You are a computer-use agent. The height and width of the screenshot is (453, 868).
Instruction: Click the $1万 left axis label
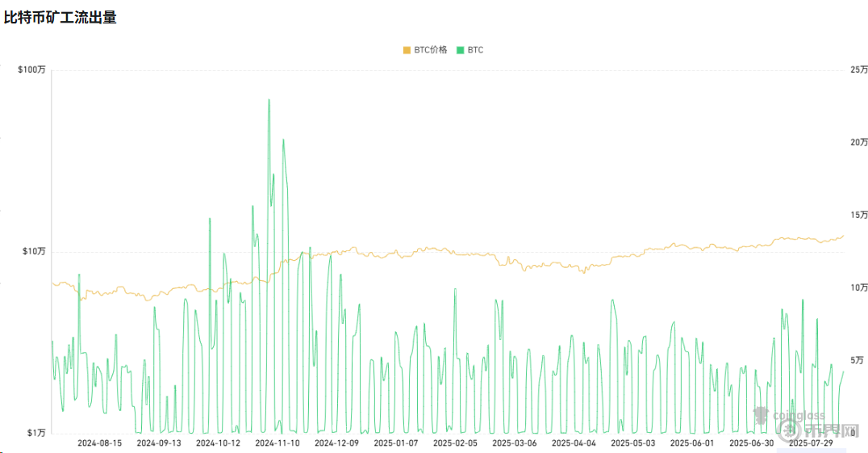36,433
